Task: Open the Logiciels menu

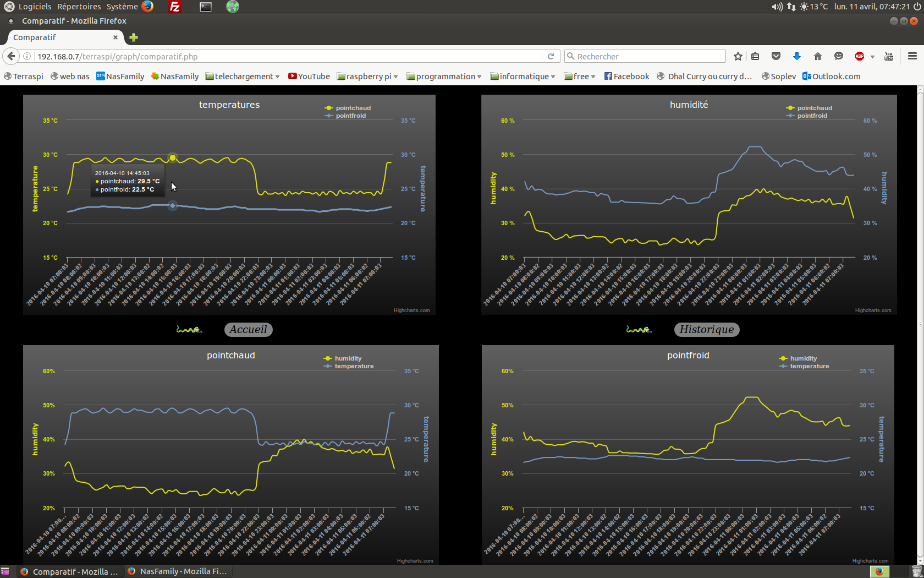Action: tap(35, 7)
